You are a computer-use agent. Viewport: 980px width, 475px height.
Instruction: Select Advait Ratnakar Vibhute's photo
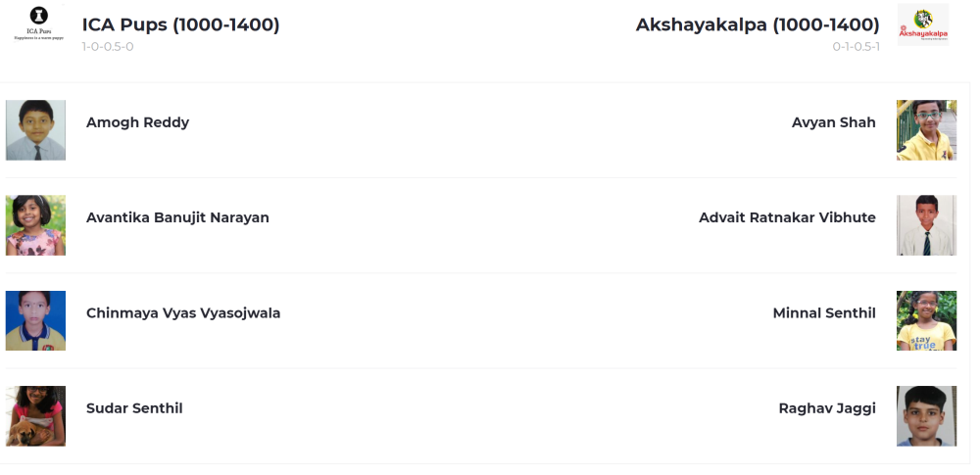click(x=926, y=225)
